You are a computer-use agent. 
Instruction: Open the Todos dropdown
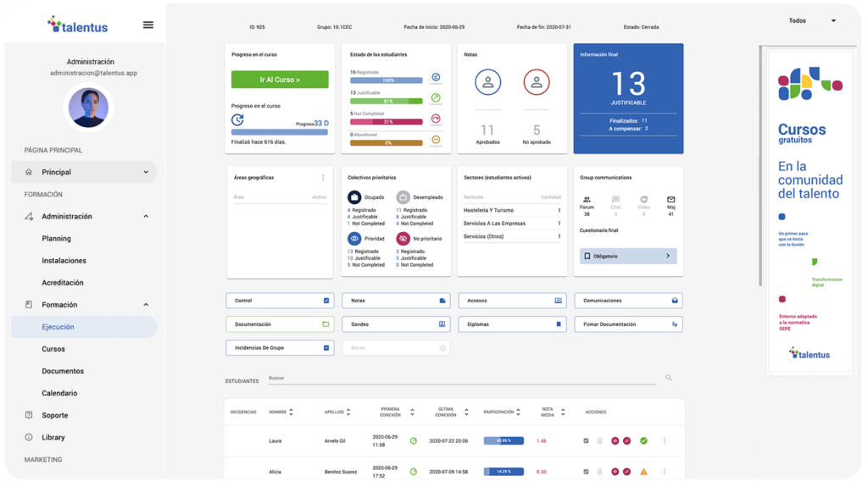click(812, 21)
